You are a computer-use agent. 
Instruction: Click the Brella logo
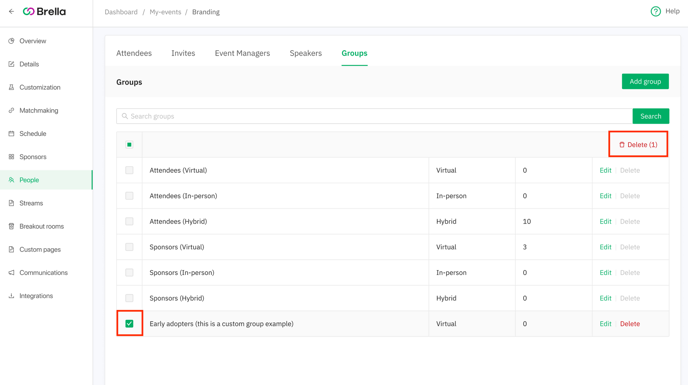pos(44,12)
